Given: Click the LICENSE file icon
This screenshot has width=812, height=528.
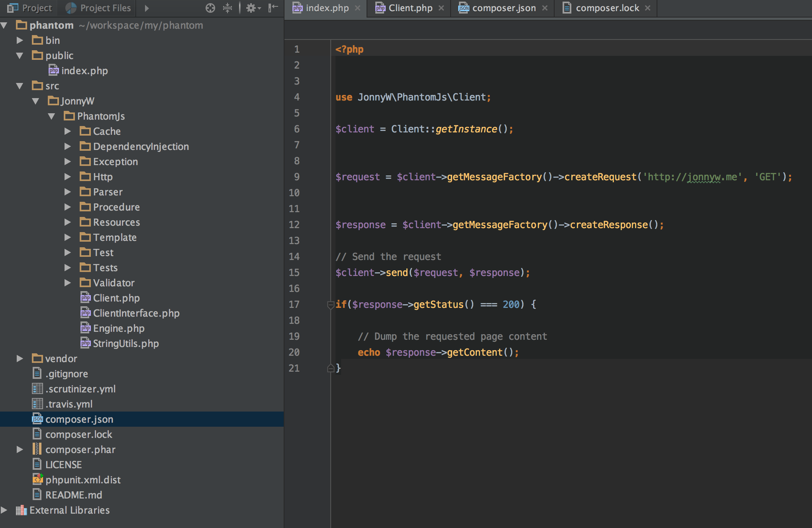Looking at the screenshot, I should point(37,464).
